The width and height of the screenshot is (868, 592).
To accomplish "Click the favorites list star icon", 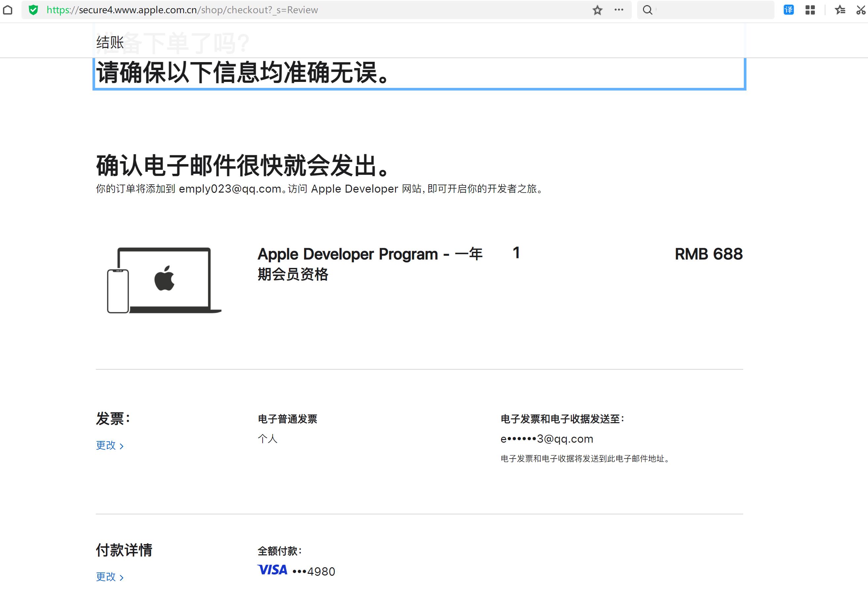I will pos(840,10).
